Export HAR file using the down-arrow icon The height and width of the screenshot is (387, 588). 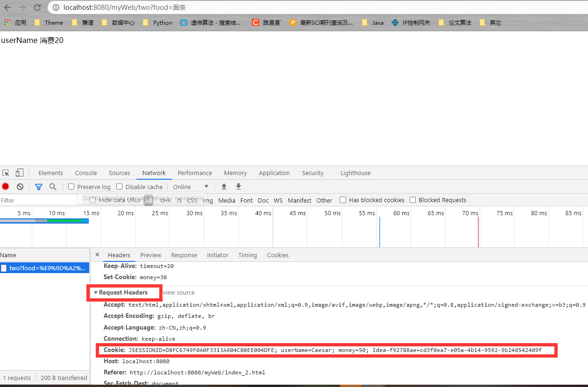click(x=238, y=186)
